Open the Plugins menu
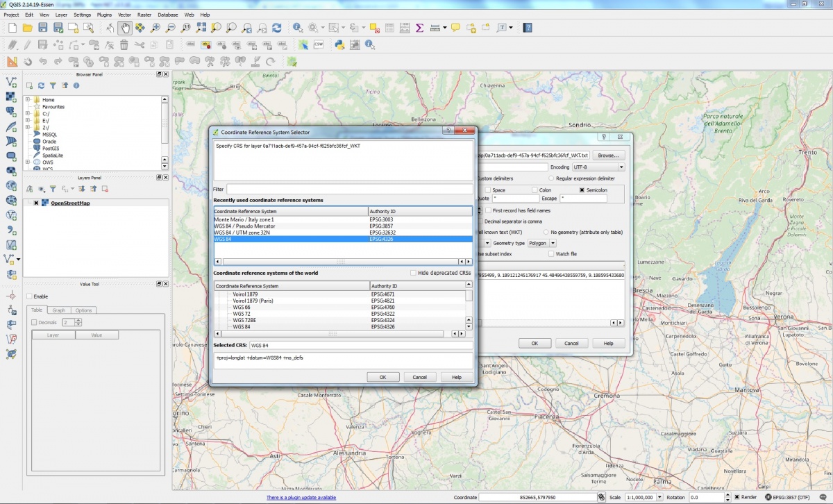 point(104,14)
